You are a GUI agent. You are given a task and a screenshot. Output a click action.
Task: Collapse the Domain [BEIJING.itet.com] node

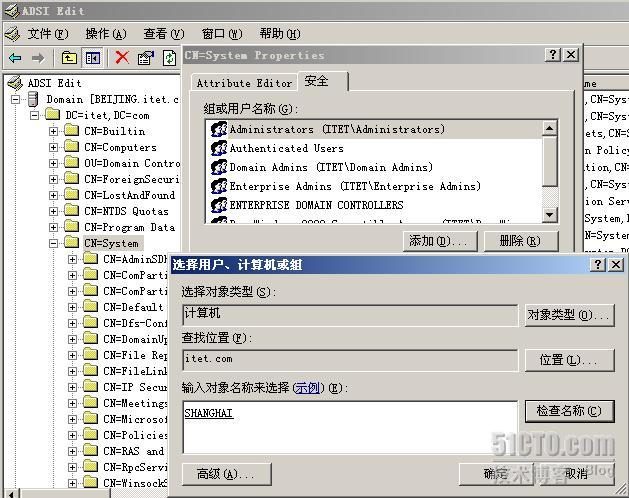click(15, 100)
